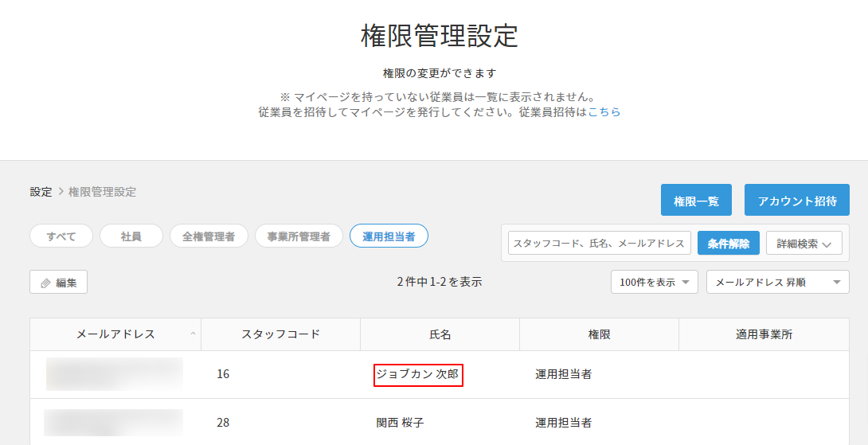Click the pencil icon on the 編集 button

45,283
